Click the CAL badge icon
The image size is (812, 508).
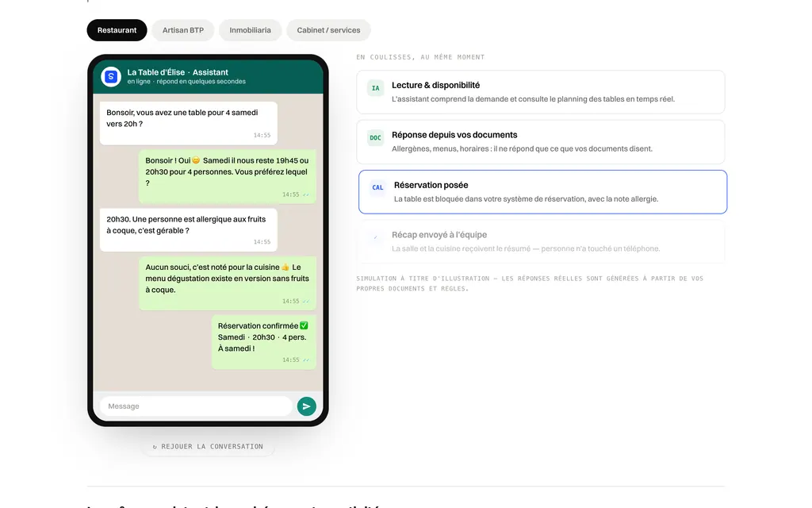pos(377,187)
